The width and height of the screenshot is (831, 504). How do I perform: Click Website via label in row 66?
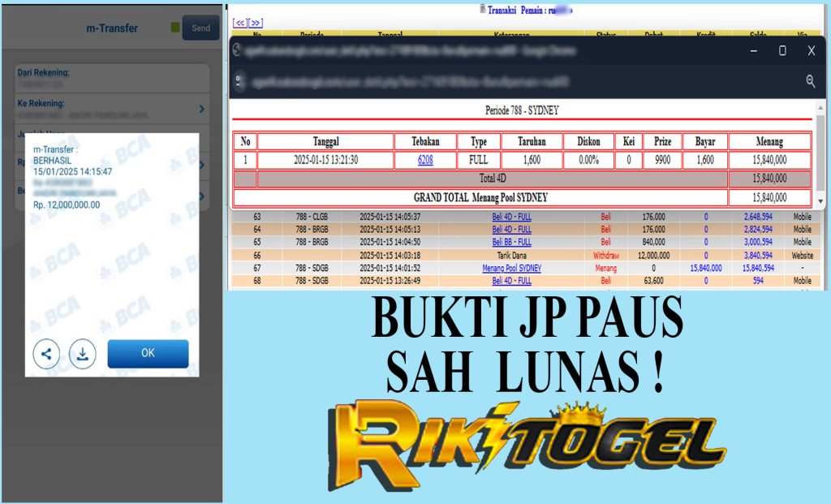802,256
